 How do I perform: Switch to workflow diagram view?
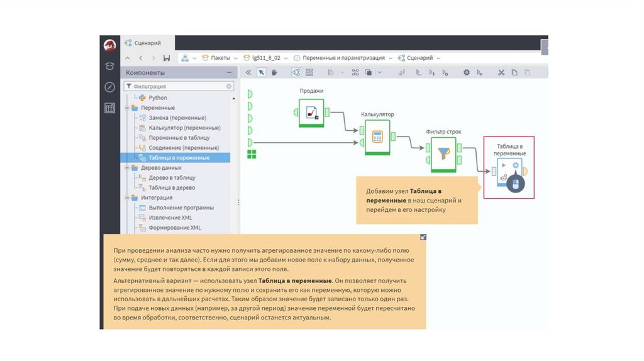click(x=296, y=72)
